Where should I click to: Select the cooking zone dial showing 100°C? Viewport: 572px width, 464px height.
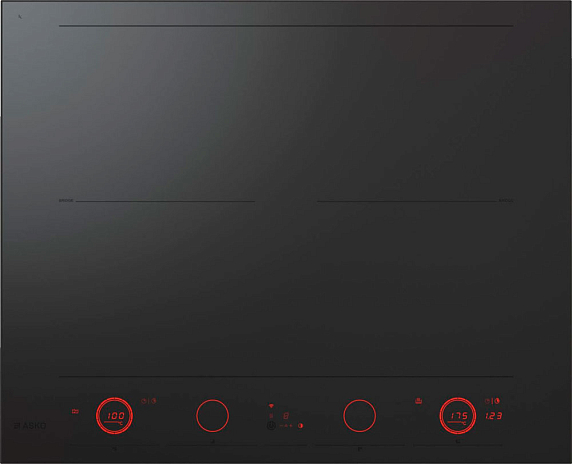click(114, 416)
